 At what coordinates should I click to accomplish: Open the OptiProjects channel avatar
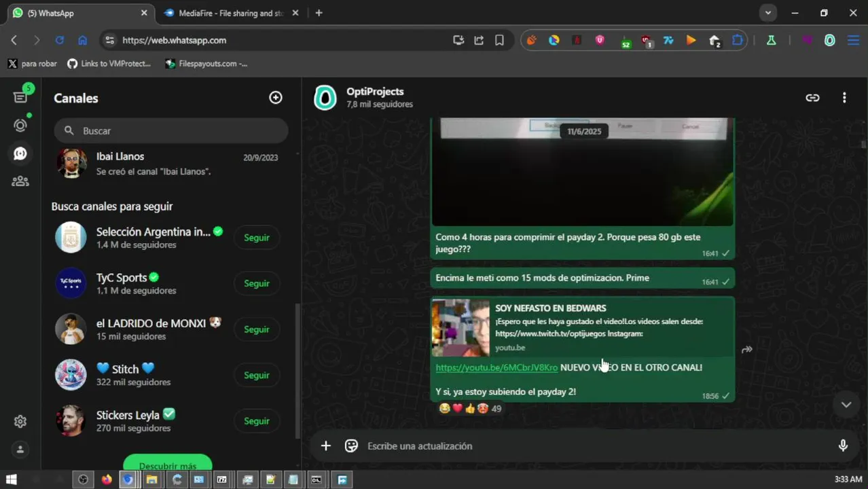pos(325,98)
